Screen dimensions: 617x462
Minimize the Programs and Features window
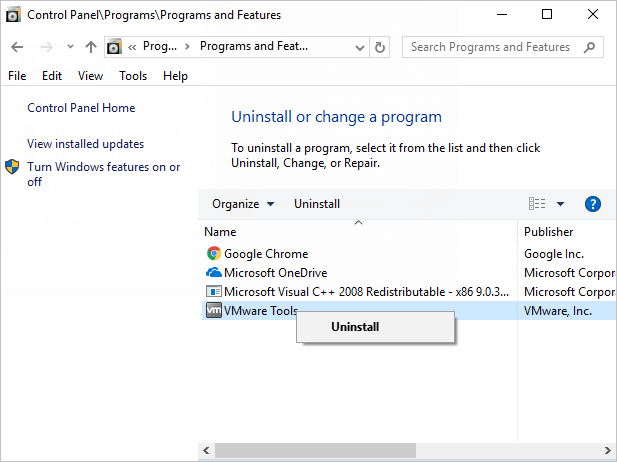[502, 15]
